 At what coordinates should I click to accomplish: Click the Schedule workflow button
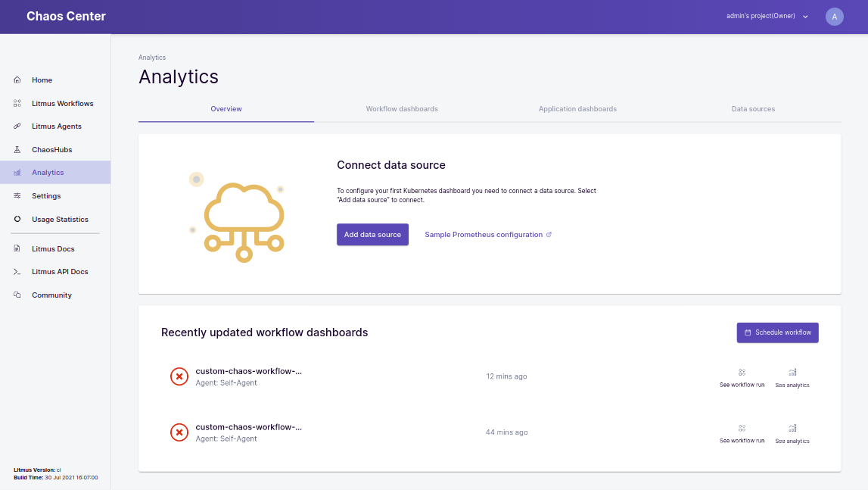tap(777, 332)
